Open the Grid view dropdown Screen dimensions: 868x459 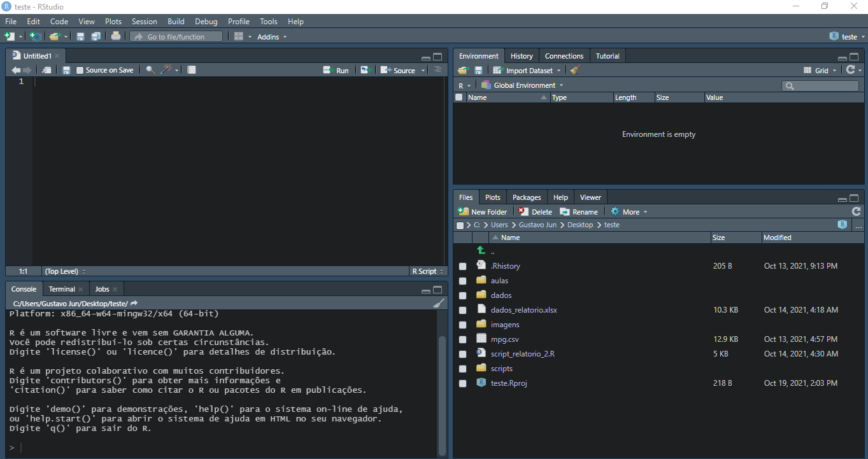tap(822, 71)
